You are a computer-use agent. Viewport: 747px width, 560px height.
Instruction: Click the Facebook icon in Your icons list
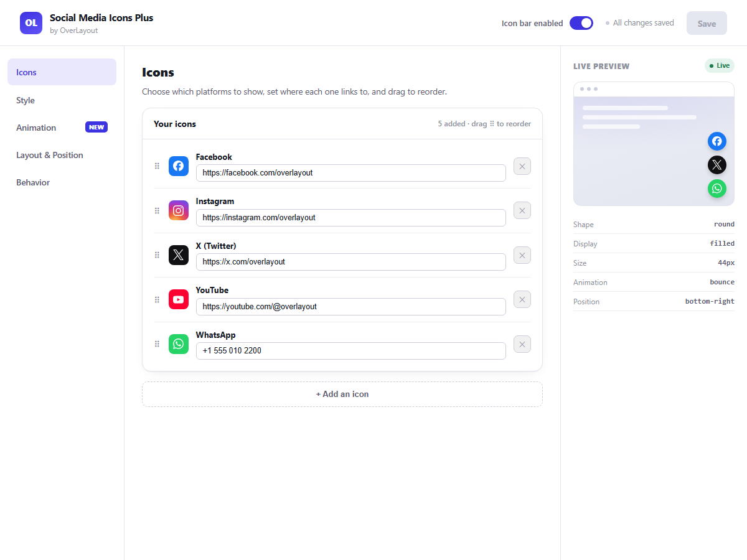tap(179, 166)
